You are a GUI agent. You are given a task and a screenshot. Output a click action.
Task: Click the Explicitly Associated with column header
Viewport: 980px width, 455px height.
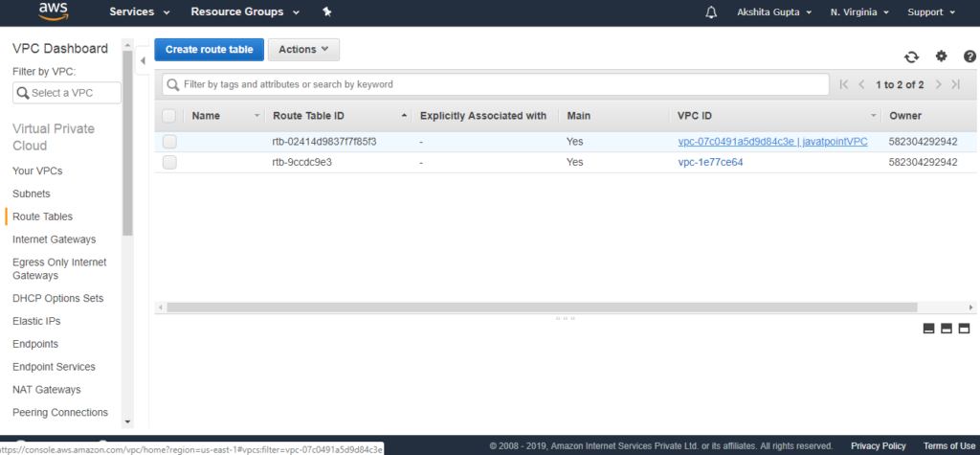coord(483,116)
